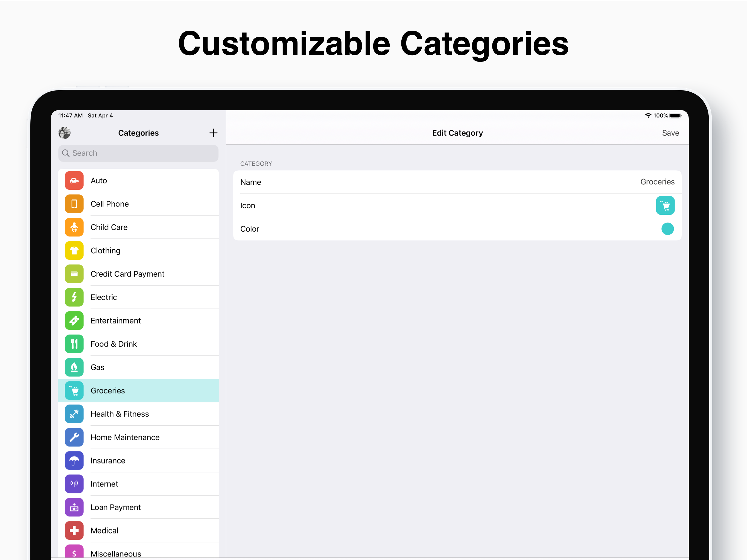Select the Auto car icon
Image resolution: width=747 pixels, height=560 pixels.
click(74, 181)
